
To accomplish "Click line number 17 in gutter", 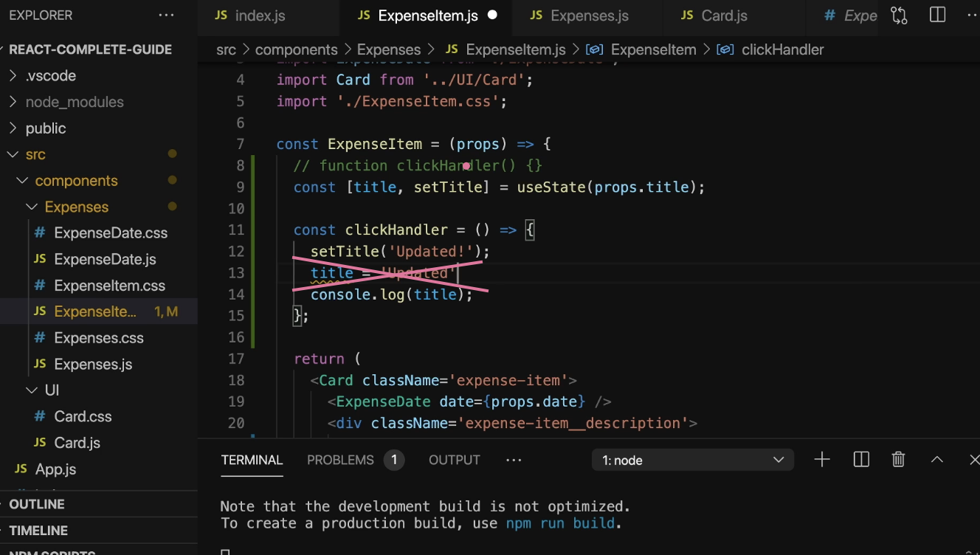I will pos(236,359).
